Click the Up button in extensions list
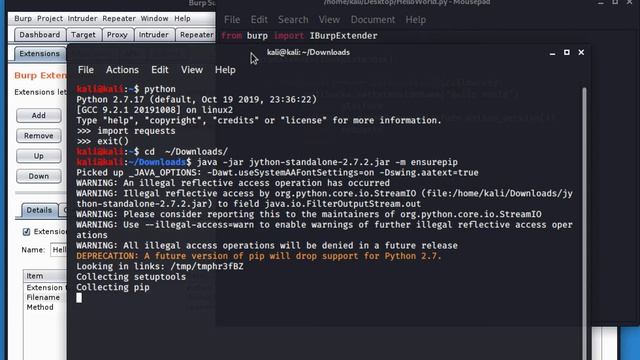 (39, 156)
